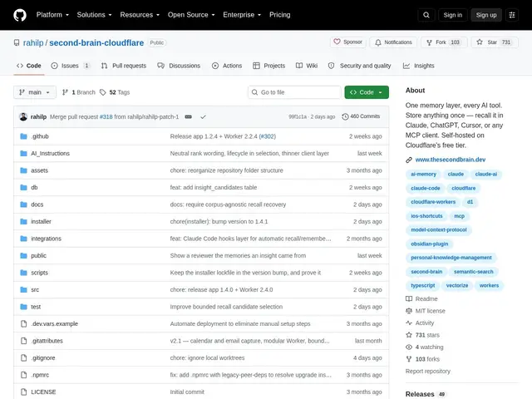Open the Readme link in About

click(x=421, y=299)
